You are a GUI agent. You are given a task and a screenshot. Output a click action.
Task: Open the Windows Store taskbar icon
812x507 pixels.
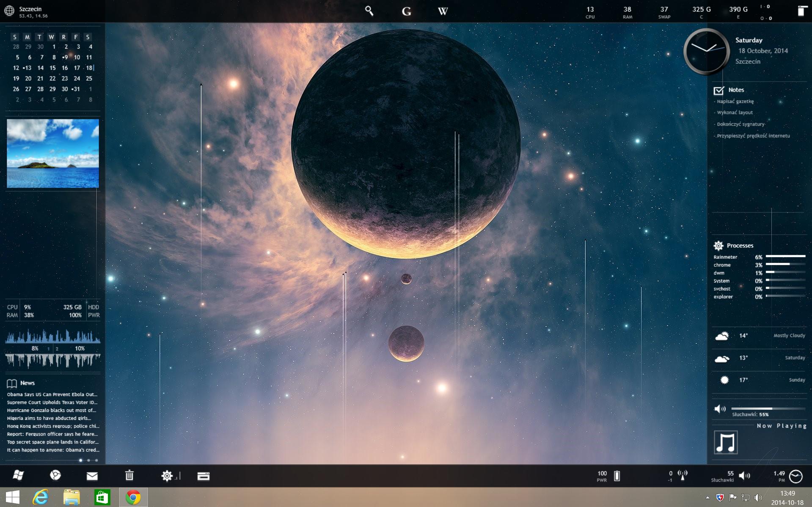tap(102, 497)
